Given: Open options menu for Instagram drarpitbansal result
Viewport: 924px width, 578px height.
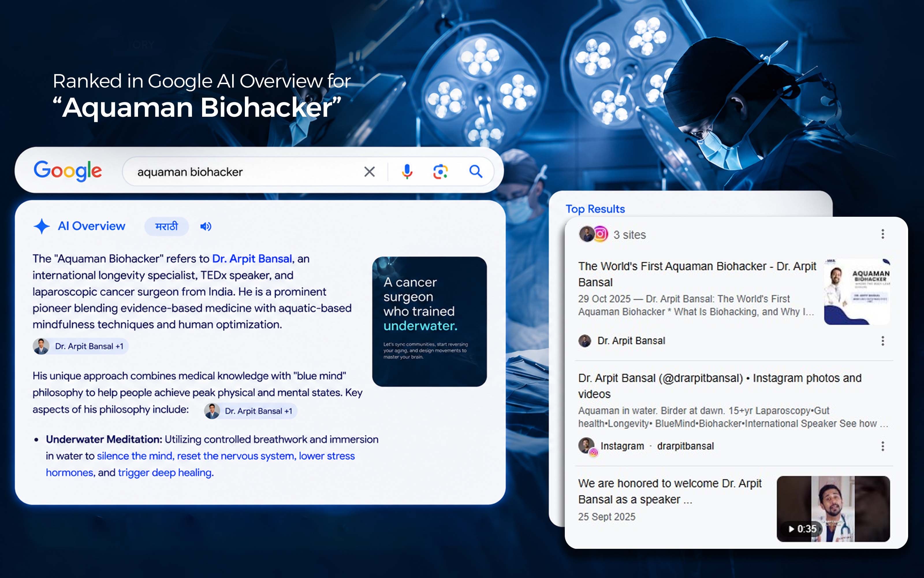Looking at the screenshot, I should [882, 446].
